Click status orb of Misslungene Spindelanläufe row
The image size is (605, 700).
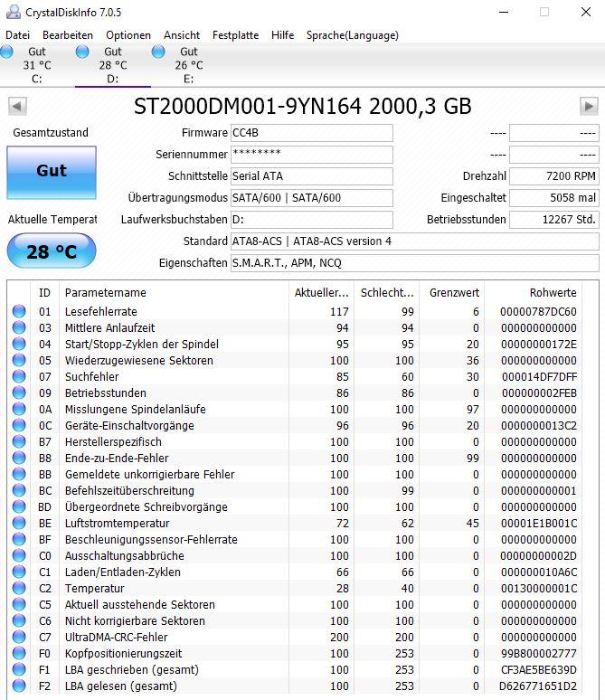tap(19, 409)
